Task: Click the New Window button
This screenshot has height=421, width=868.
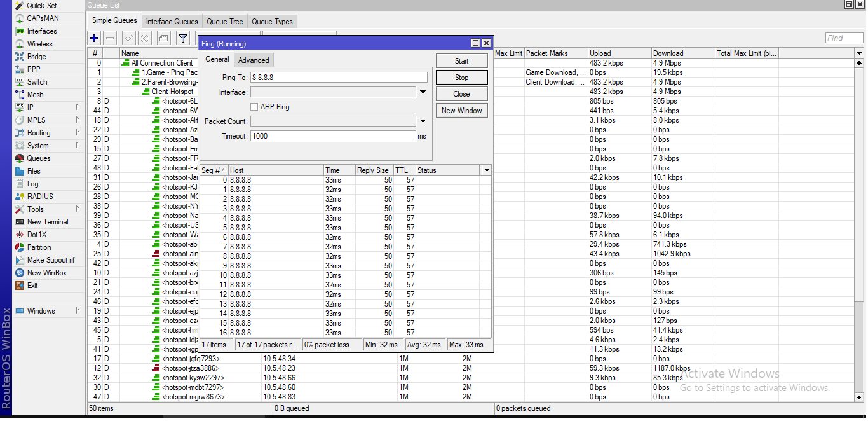Action: [x=462, y=111]
